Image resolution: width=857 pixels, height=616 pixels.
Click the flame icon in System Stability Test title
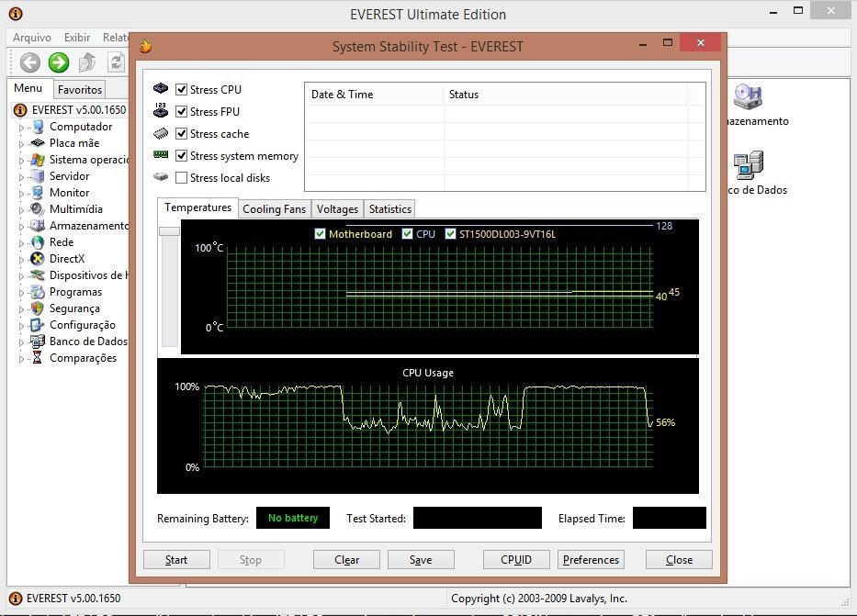(146, 47)
